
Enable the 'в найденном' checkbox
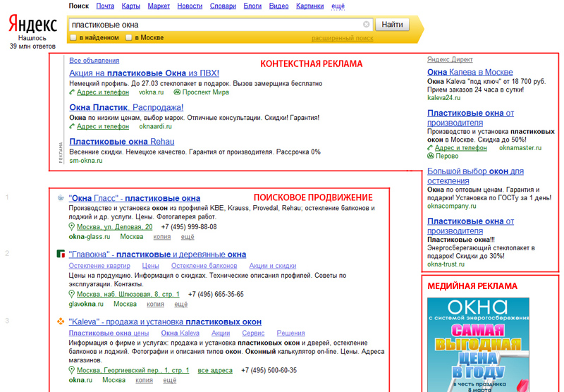(x=73, y=37)
